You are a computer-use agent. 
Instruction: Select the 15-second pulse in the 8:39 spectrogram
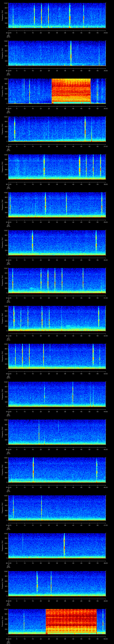click(x=32, y=243)
